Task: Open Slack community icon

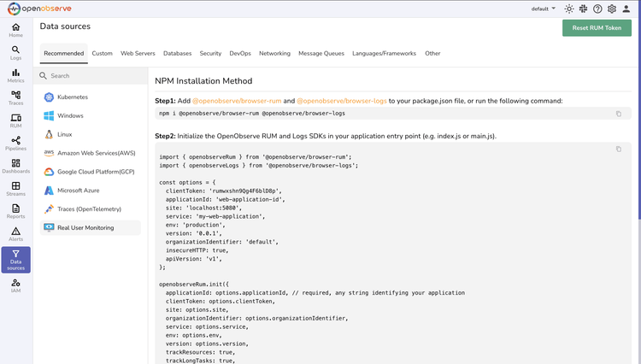Action: [x=583, y=9]
